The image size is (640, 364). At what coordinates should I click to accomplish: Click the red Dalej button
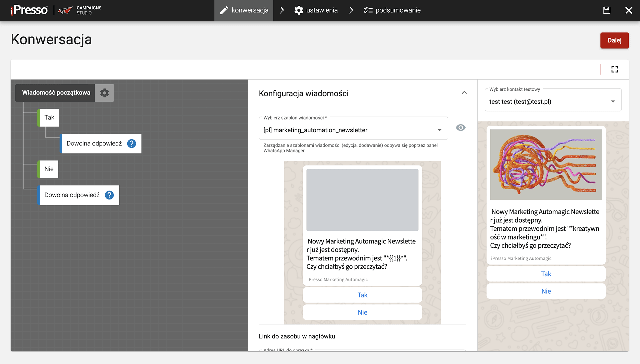[x=614, y=40]
